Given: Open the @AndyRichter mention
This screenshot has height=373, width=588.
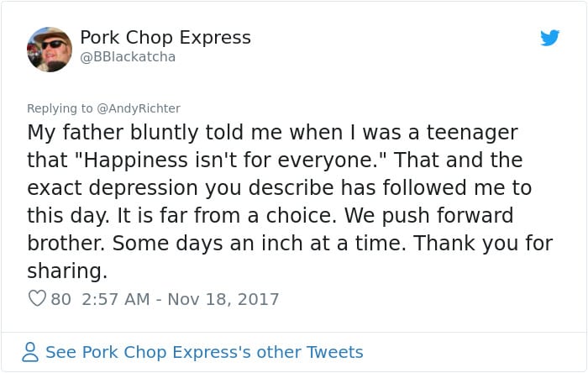Looking at the screenshot, I should click(139, 108).
